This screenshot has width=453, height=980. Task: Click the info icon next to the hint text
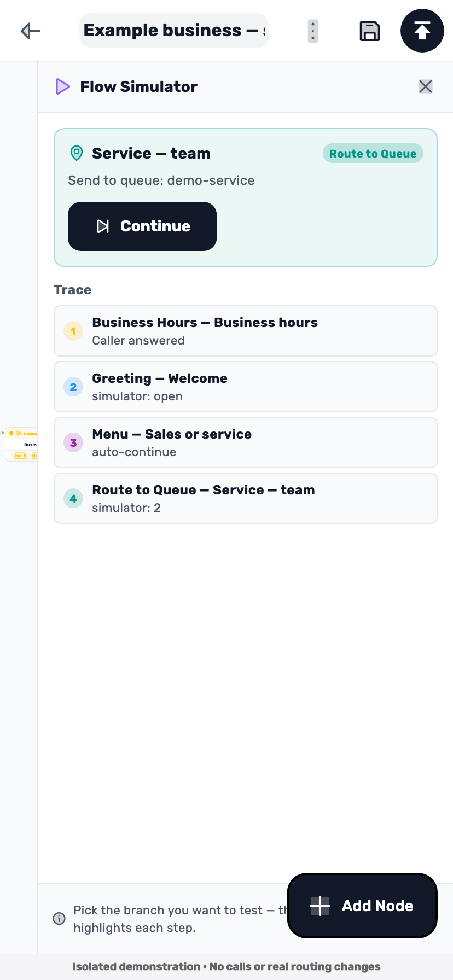coord(59,919)
